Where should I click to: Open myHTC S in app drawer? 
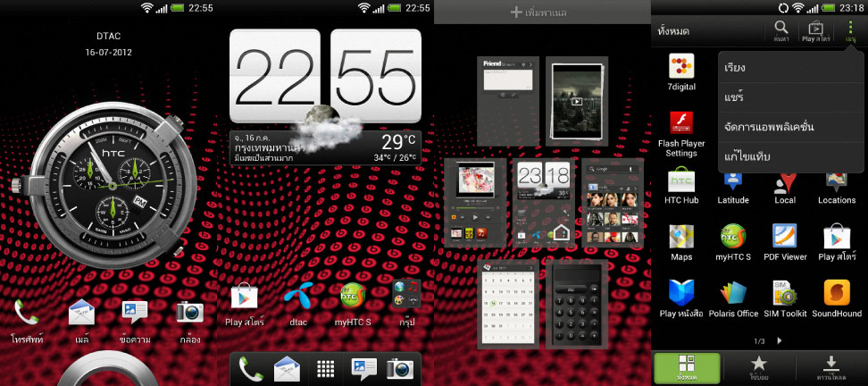(x=733, y=243)
